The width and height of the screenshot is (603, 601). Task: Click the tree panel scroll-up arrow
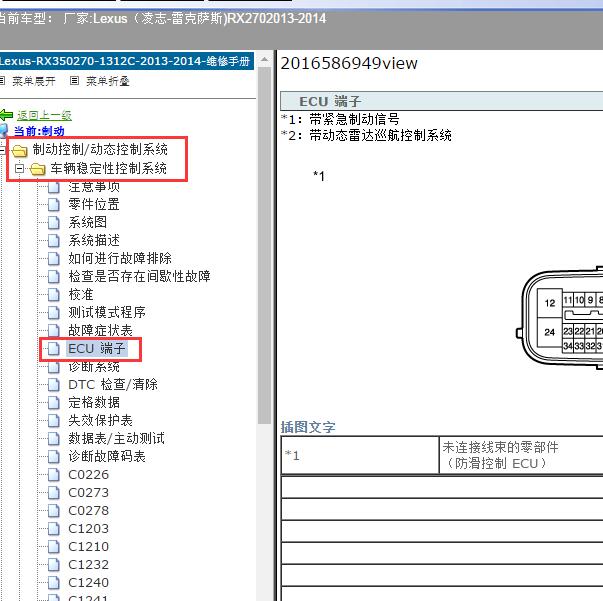tap(265, 60)
